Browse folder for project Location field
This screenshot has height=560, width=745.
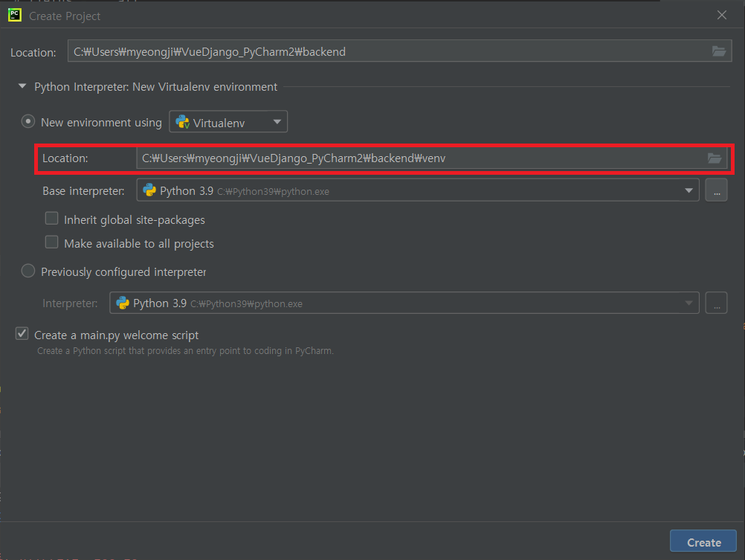tap(718, 51)
